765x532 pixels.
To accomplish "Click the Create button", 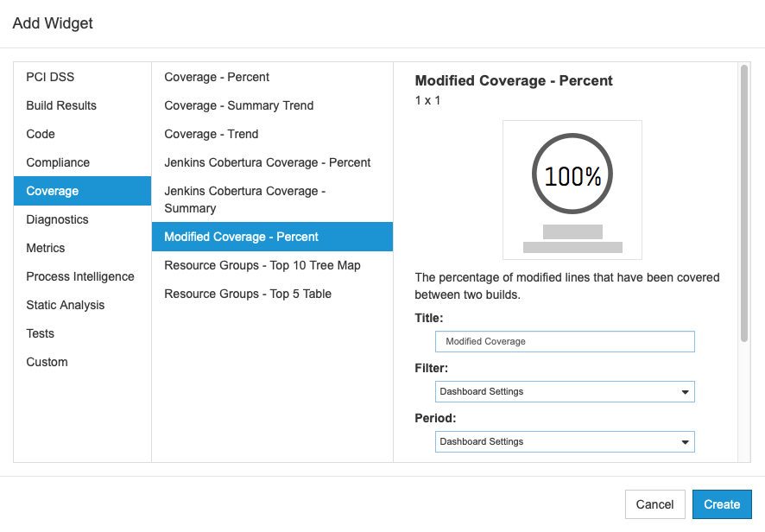I will click(722, 504).
